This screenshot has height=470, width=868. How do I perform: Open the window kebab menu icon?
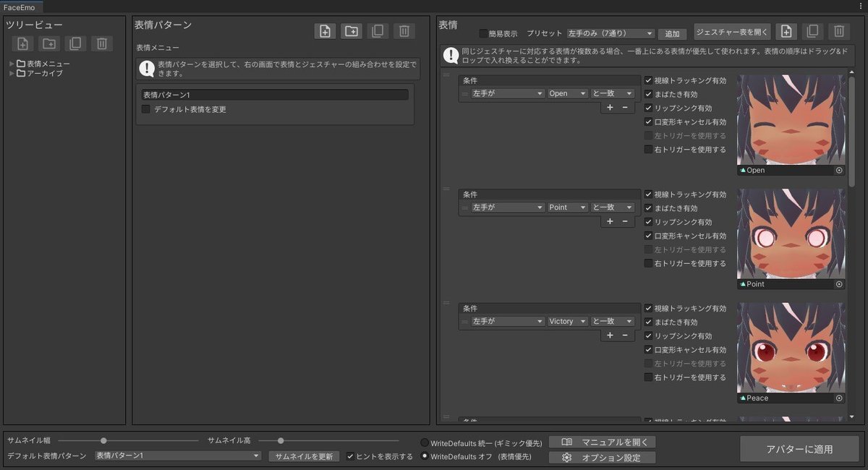861,6
